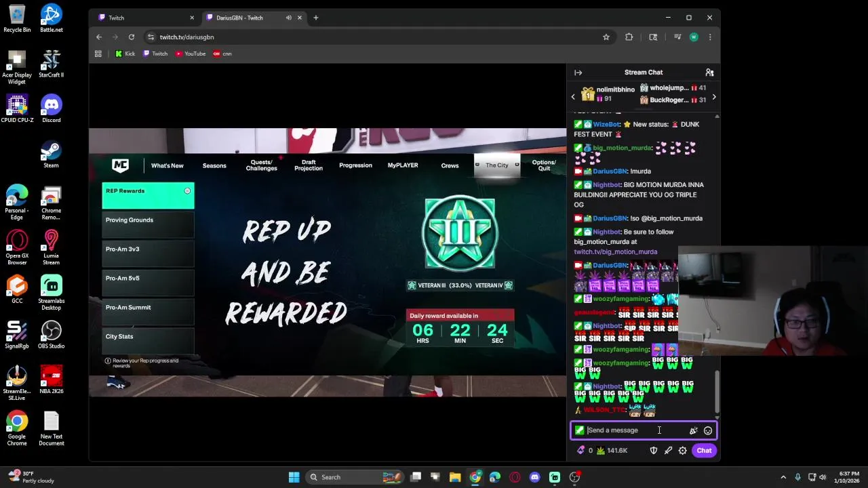Open NBA 2K26 desktop shortcut
Screen dimensions: 868x488
click(52, 380)
